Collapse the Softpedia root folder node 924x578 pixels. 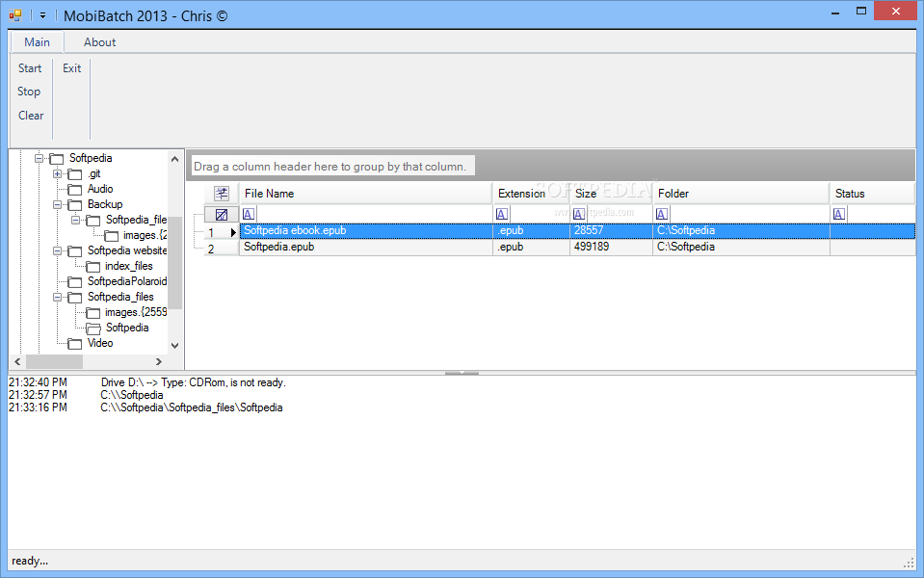point(39,158)
